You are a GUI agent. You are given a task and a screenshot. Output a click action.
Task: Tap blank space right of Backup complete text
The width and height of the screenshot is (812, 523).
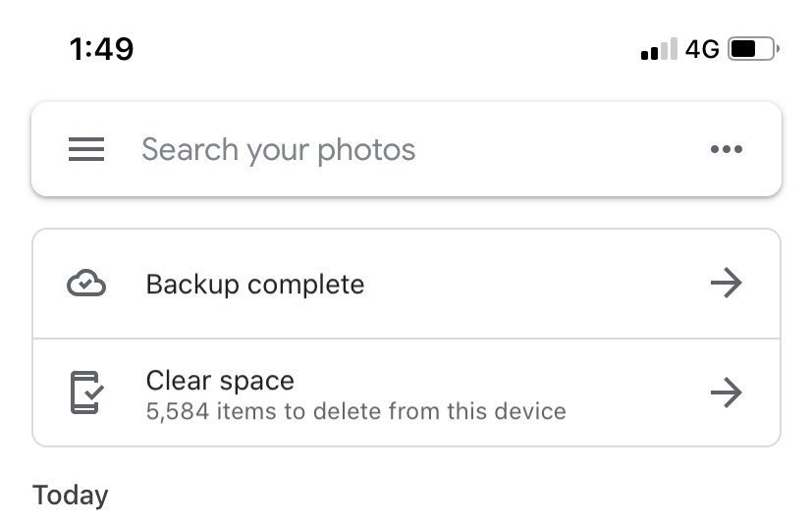click(533, 284)
